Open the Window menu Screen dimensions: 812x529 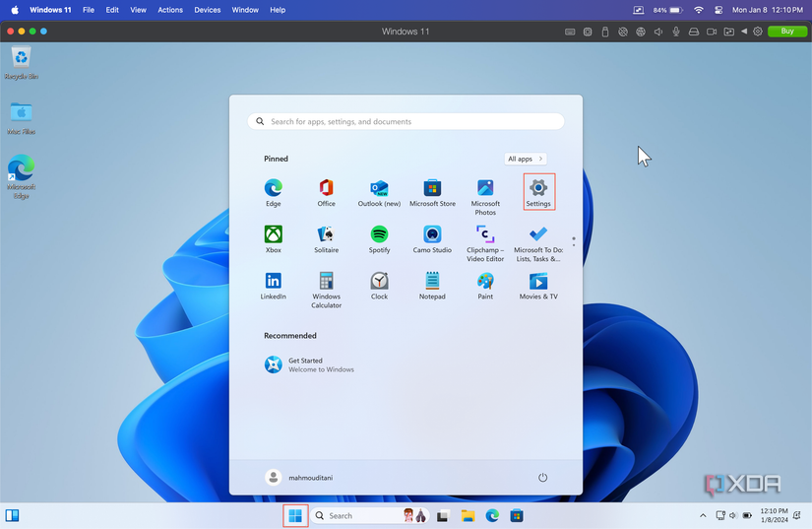[245, 10]
